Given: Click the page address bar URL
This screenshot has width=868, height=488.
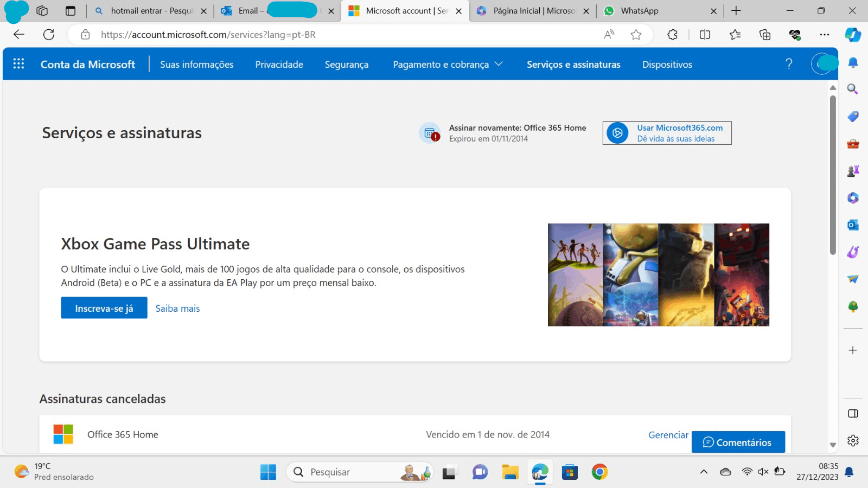Looking at the screenshot, I should pos(208,35).
